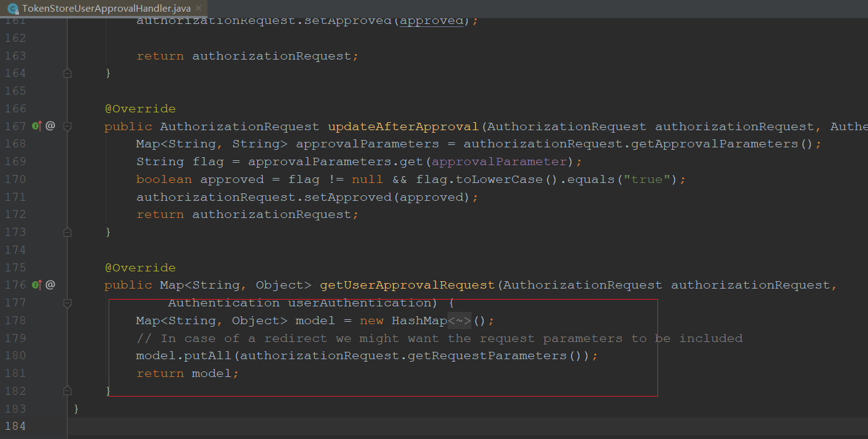Click the fold marker next to line 164
Image resolution: width=868 pixels, height=439 pixels.
[68, 72]
